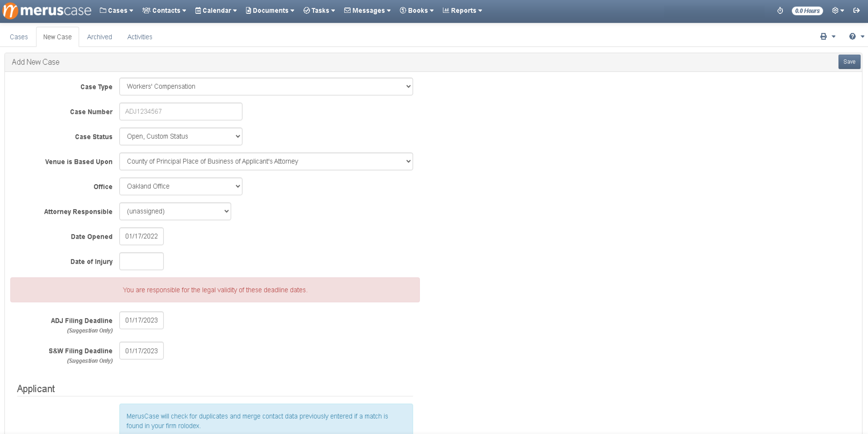The height and width of the screenshot is (434, 868).
Task: Click the legal validity warning message
Action: (x=215, y=290)
